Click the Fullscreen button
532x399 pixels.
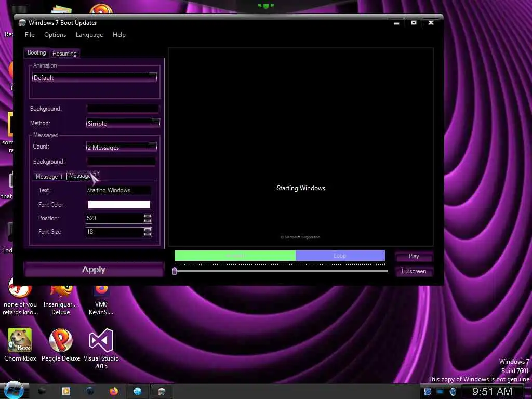pos(414,271)
